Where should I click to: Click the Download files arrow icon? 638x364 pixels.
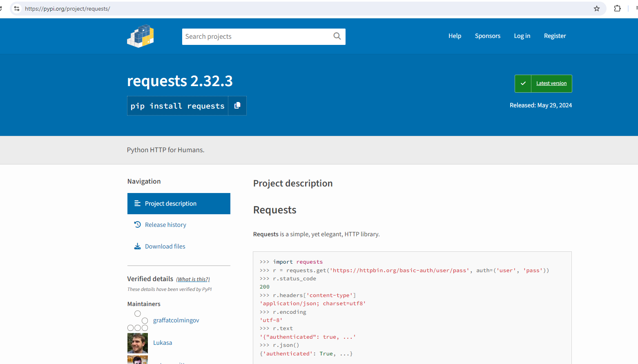[x=138, y=246]
